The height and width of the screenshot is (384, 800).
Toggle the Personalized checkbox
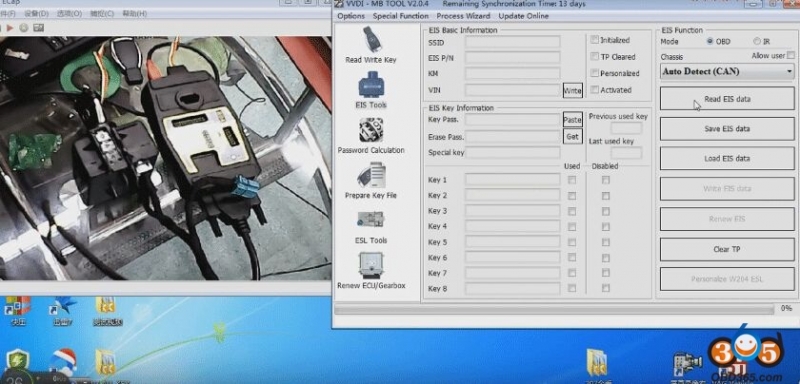coord(594,73)
